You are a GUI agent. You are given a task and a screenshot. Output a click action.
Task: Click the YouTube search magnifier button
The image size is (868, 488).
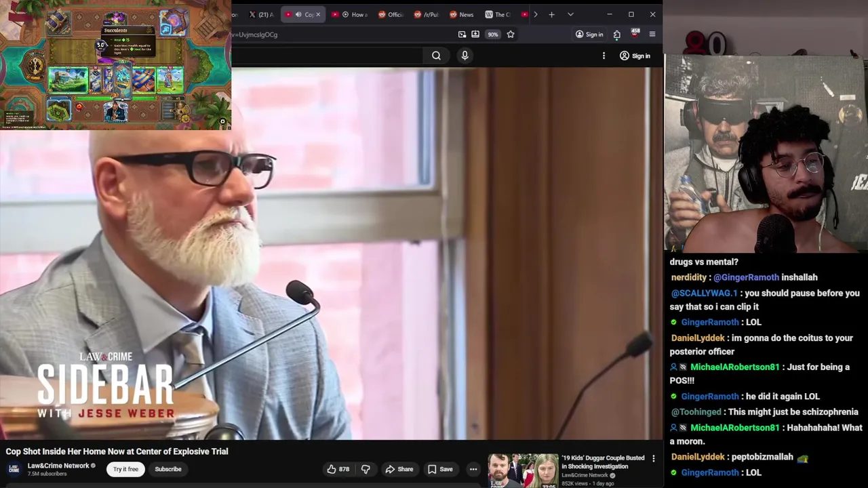click(436, 56)
